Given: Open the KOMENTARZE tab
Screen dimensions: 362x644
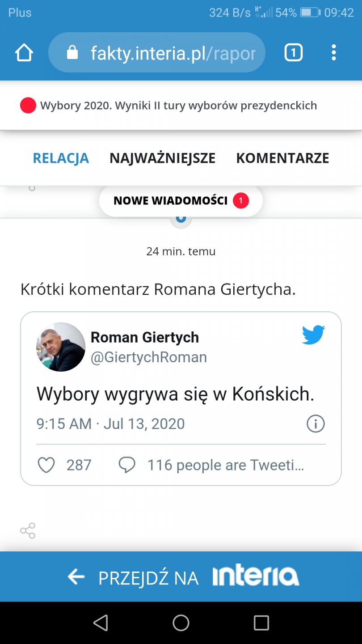Looking at the screenshot, I should [282, 158].
